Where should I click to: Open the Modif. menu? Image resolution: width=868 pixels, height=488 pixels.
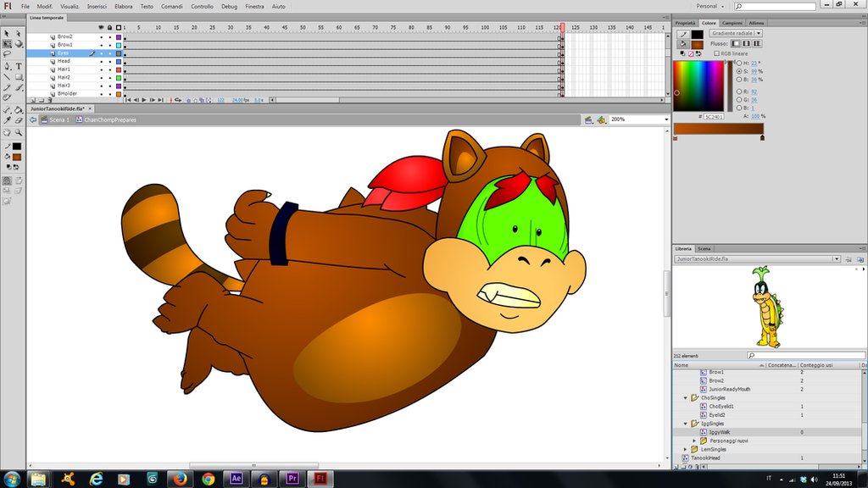[44, 7]
